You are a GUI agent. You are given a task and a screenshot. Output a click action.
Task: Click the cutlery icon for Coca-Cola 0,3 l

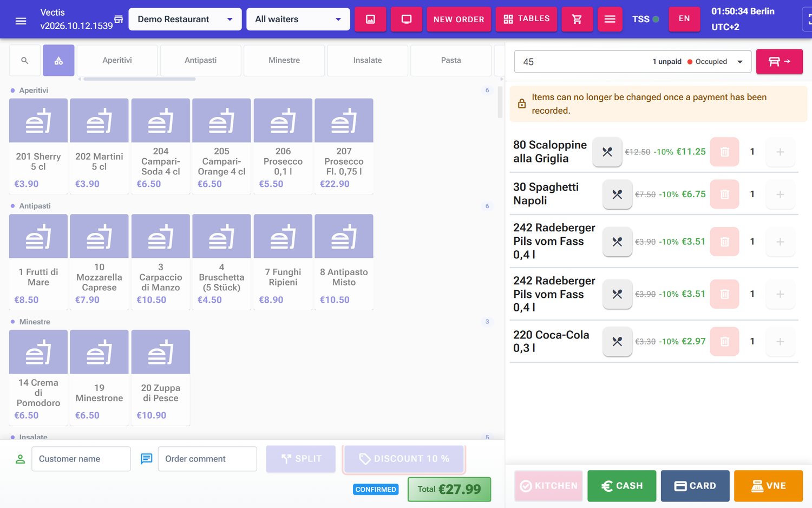point(617,342)
